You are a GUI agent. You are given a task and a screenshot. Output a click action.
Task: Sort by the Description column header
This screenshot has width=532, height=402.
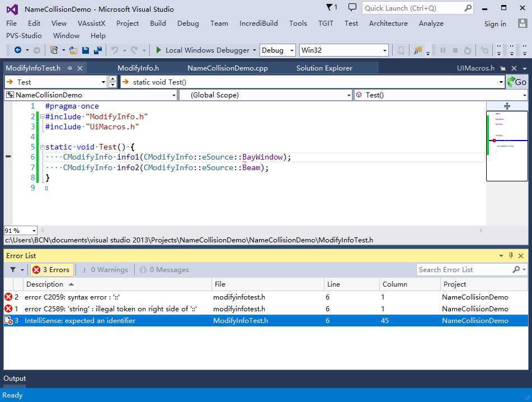[117, 284]
